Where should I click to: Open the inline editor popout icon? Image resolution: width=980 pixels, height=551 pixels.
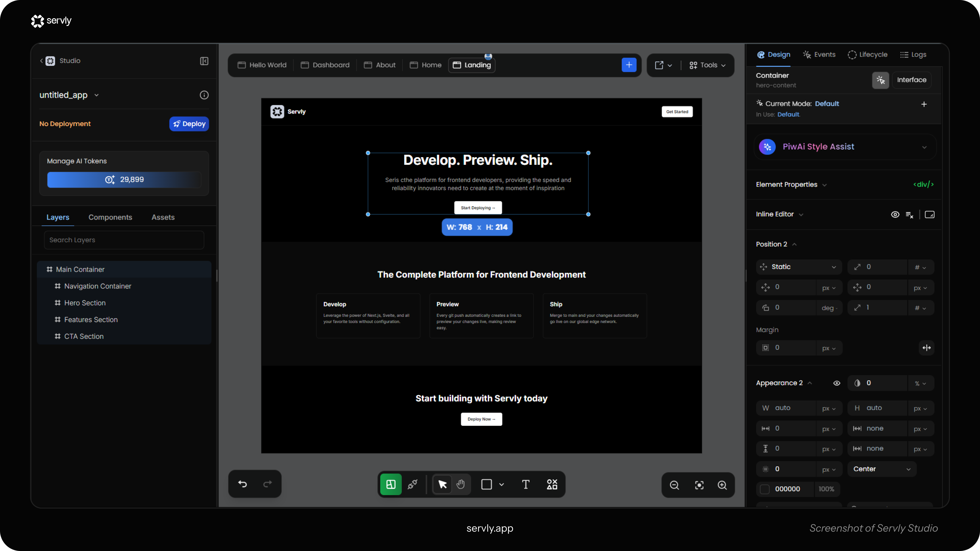coord(929,215)
